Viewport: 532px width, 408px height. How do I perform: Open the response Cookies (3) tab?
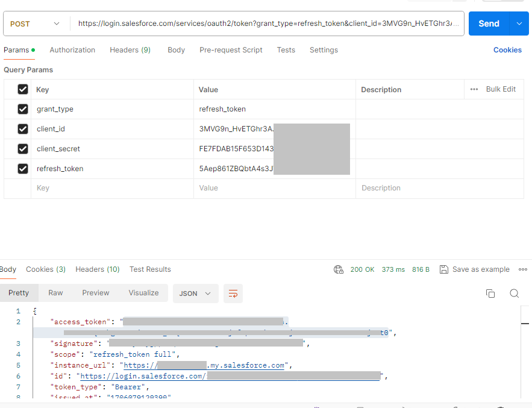coord(46,269)
